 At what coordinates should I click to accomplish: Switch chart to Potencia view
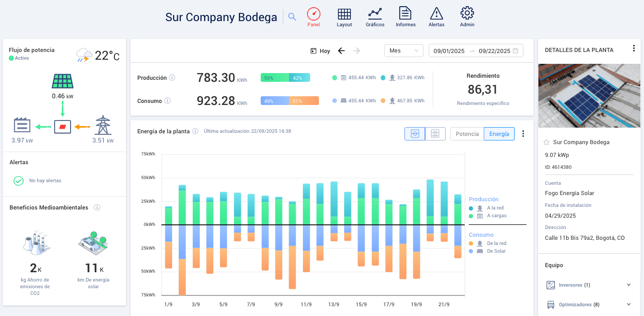tap(467, 134)
